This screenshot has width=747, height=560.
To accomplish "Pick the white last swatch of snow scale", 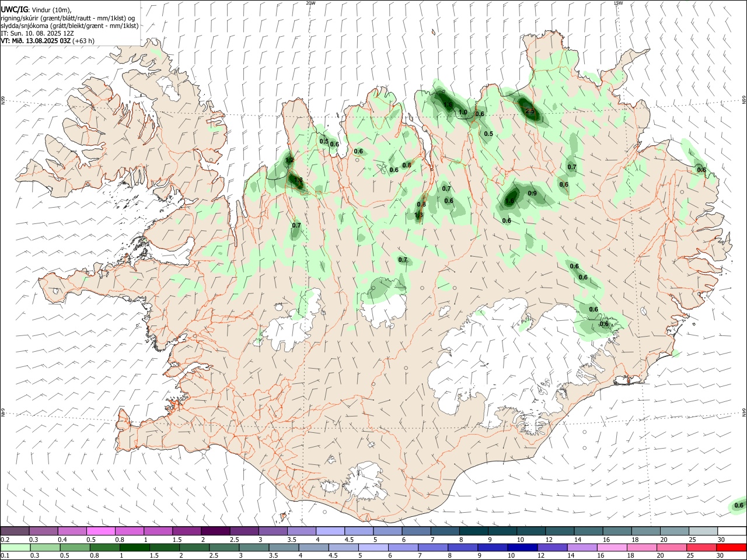I will 732,531.
